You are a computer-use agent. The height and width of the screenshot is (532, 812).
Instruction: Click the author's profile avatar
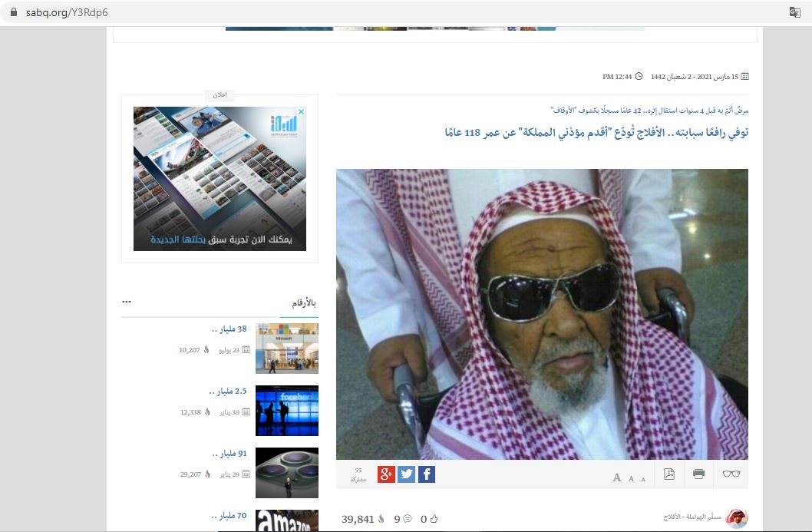pos(736,518)
